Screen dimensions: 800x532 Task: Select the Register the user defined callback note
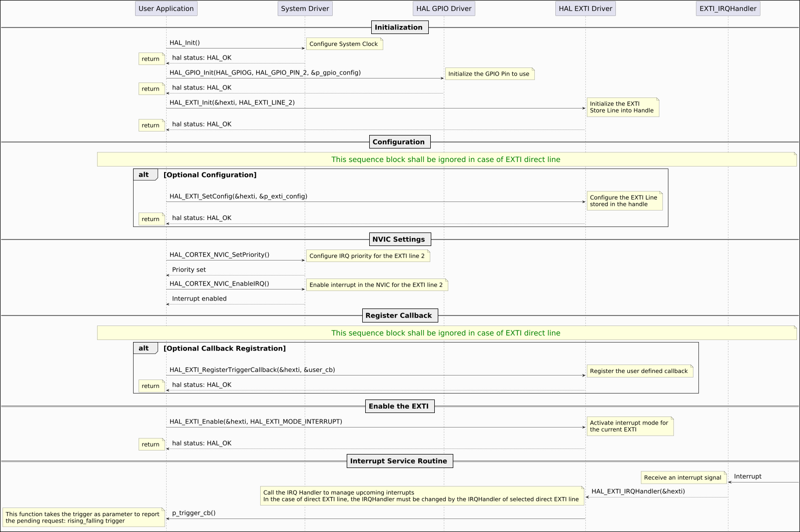(639, 371)
